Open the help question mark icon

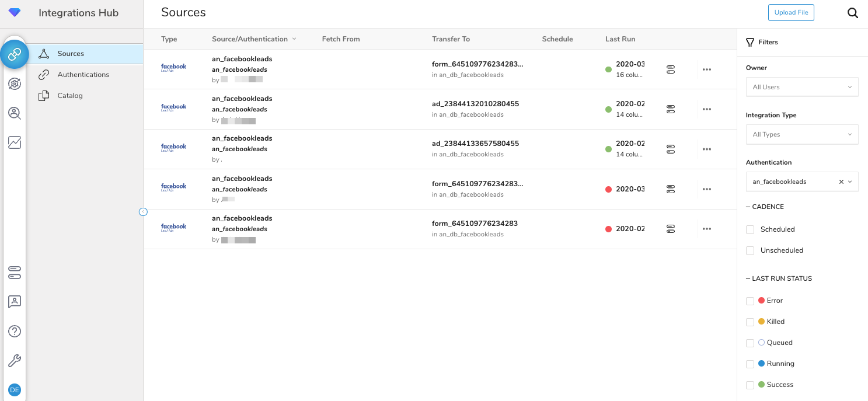coord(15,332)
